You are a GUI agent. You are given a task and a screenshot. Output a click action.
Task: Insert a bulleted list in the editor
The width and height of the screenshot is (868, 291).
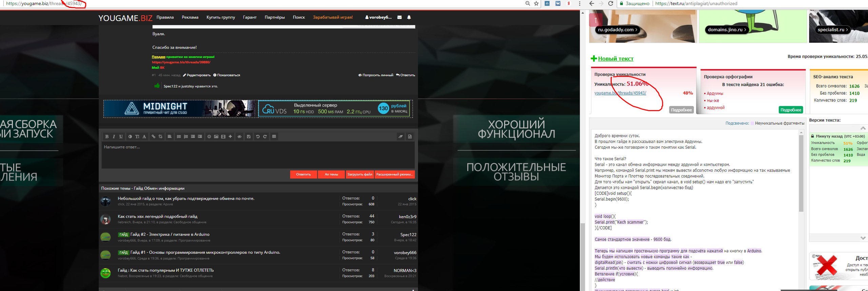(179, 137)
